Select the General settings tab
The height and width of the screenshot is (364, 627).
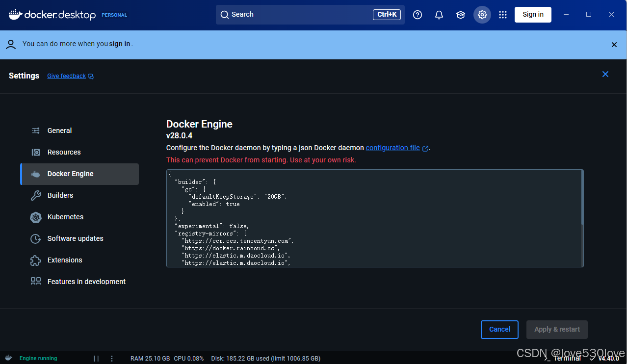[79, 130]
